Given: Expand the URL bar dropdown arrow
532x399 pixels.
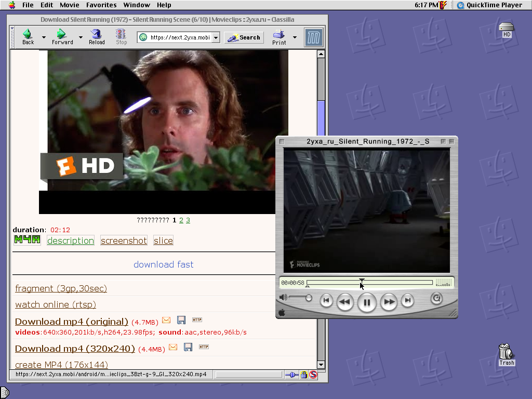Looking at the screenshot, I should [216, 37].
